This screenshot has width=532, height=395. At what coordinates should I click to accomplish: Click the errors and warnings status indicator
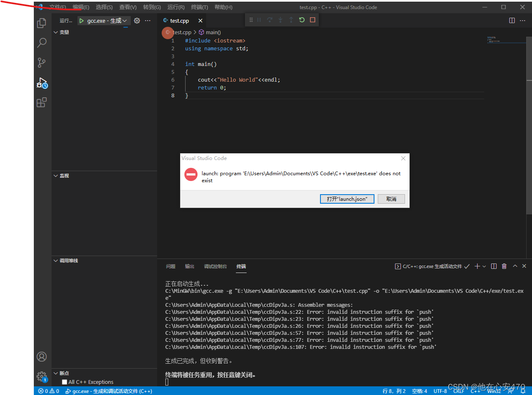[48, 391]
